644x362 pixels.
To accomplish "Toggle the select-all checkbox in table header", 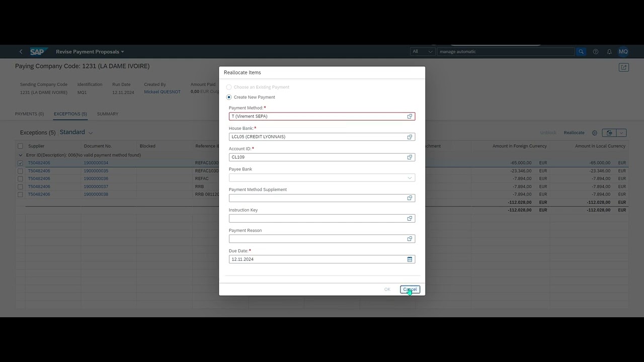I will point(20,146).
